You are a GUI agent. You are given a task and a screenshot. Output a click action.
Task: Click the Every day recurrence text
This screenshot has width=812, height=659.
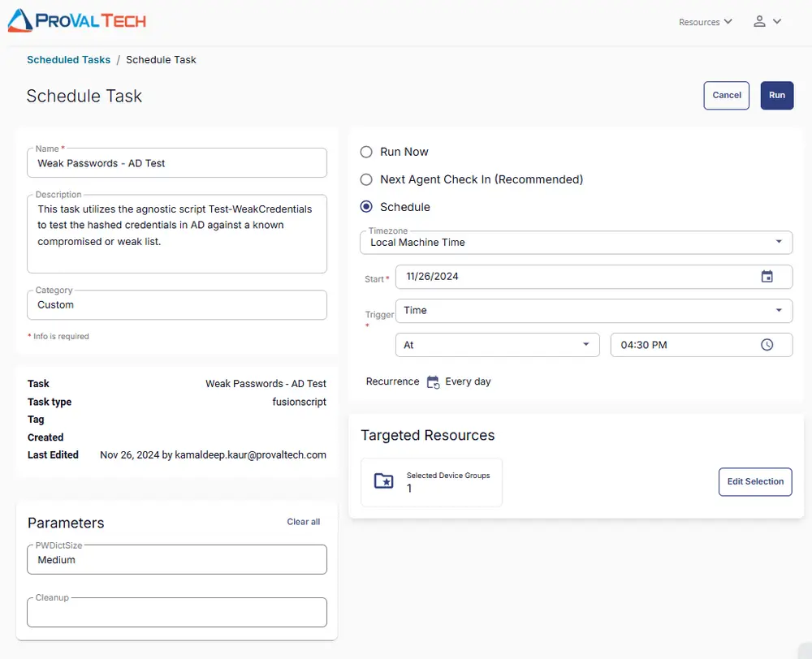click(x=468, y=381)
